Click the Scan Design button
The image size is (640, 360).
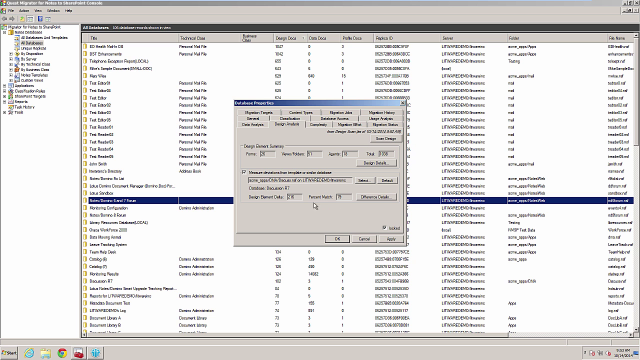(x=385, y=139)
